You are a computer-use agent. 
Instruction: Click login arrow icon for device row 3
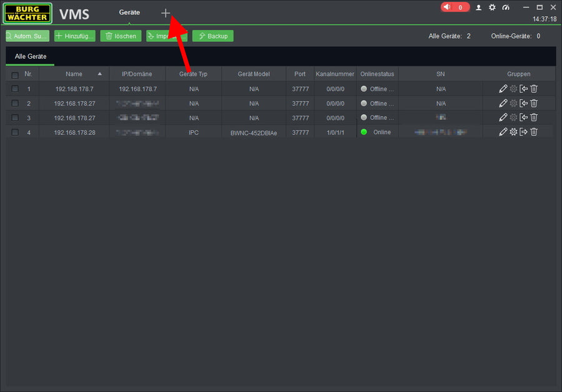click(x=523, y=117)
